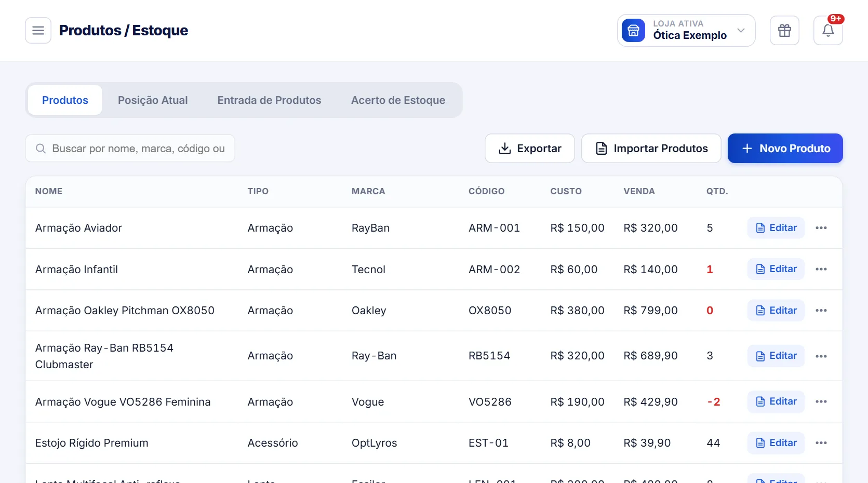Open the gift box icon
This screenshot has height=483, width=868.
click(784, 31)
